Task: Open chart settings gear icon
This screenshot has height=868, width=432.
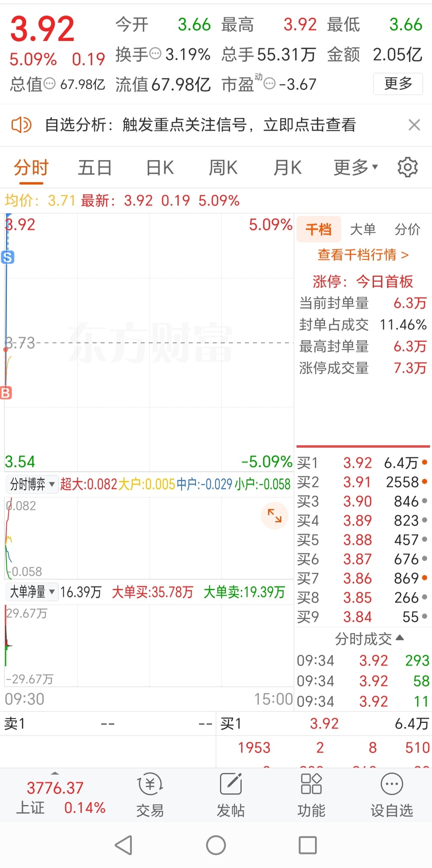Action: [408, 167]
